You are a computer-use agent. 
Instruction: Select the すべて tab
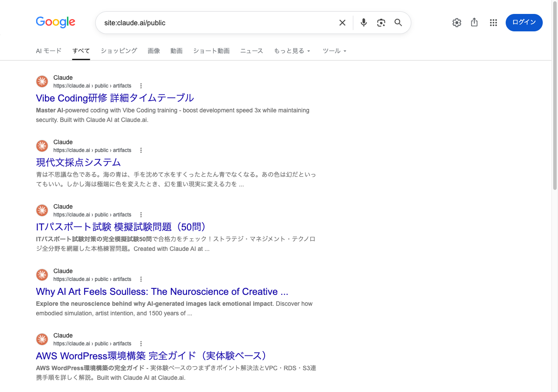[x=81, y=51]
